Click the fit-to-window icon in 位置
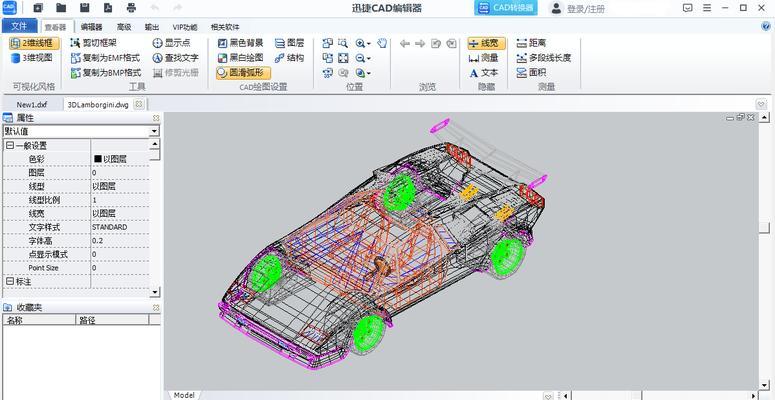Screen dimensions: 775x400 pyautogui.click(x=343, y=58)
